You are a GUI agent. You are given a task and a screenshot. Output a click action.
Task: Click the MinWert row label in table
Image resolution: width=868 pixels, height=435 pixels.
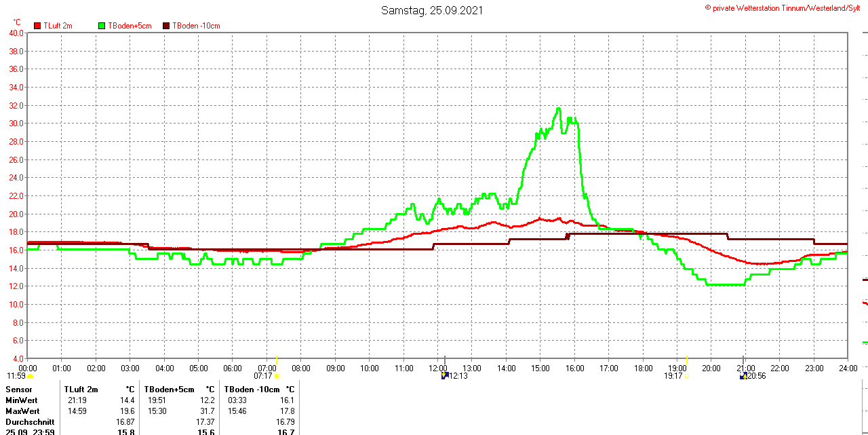tap(22, 400)
